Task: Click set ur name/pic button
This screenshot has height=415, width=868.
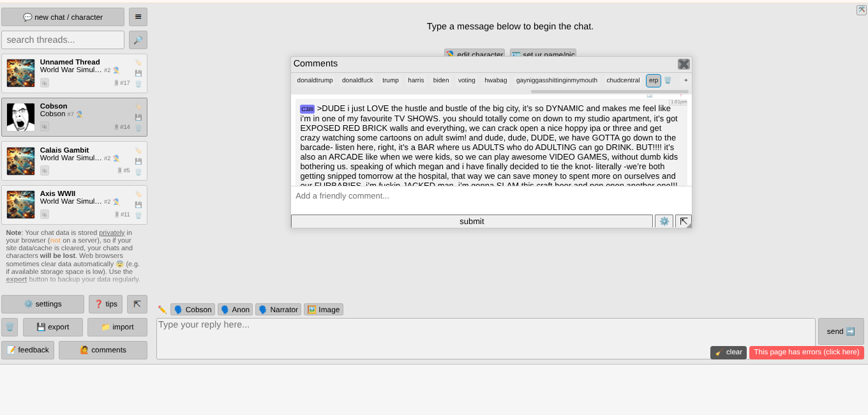Action: click(543, 54)
